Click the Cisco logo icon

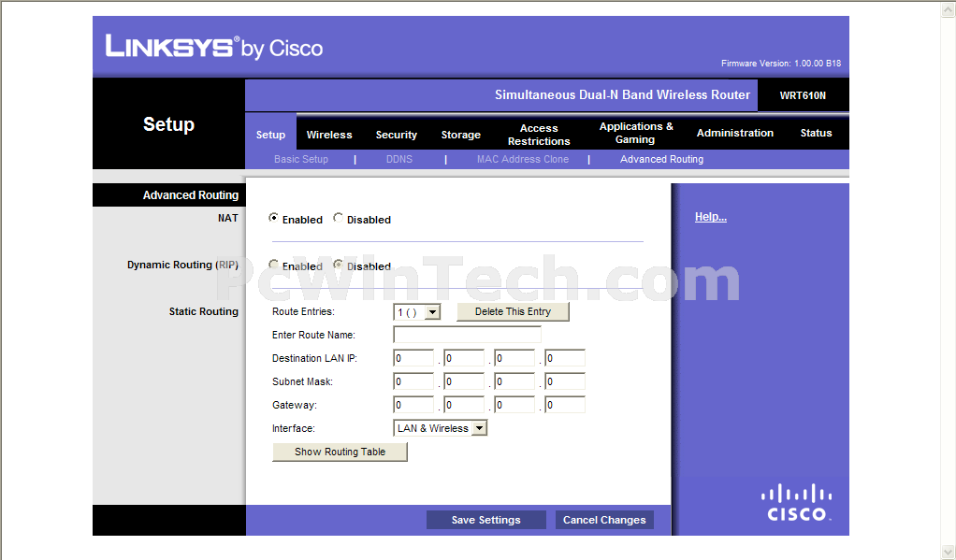pos(796,503)
